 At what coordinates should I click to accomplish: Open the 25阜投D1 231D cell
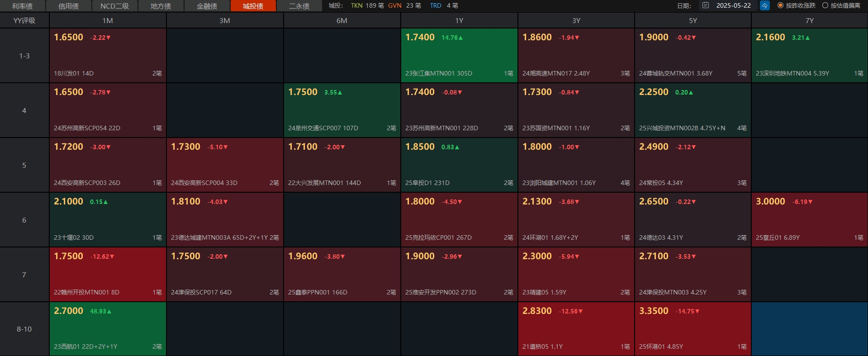[459, 165]
